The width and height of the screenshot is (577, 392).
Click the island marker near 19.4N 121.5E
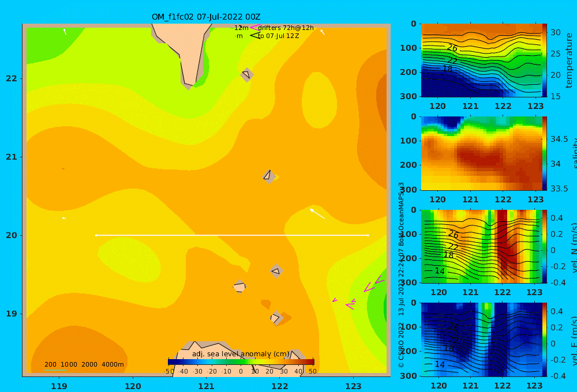tap(239, 287)
